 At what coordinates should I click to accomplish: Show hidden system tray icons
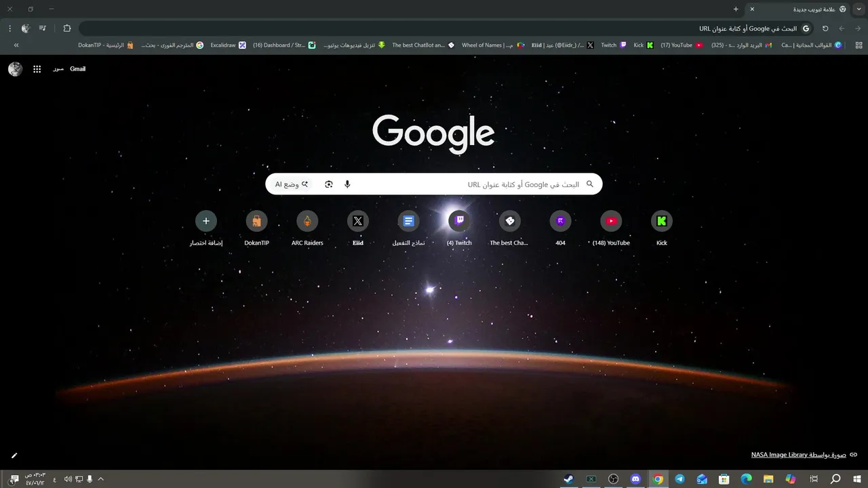(x=101, y=479)
